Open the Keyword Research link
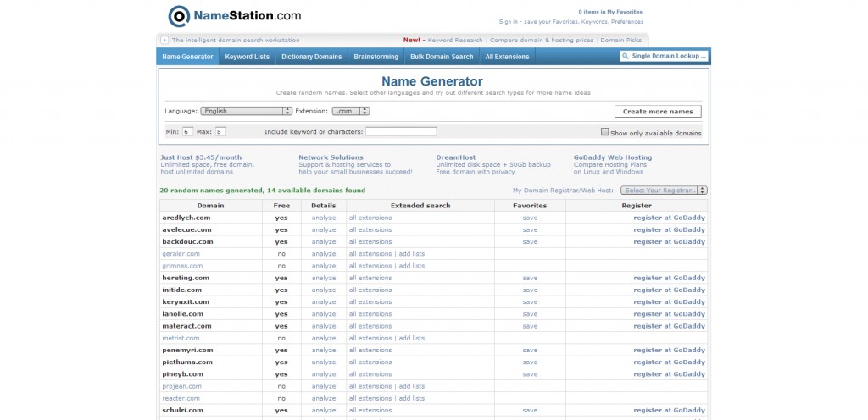Viewport: 868px width, 420px height. tap(455, 41)
